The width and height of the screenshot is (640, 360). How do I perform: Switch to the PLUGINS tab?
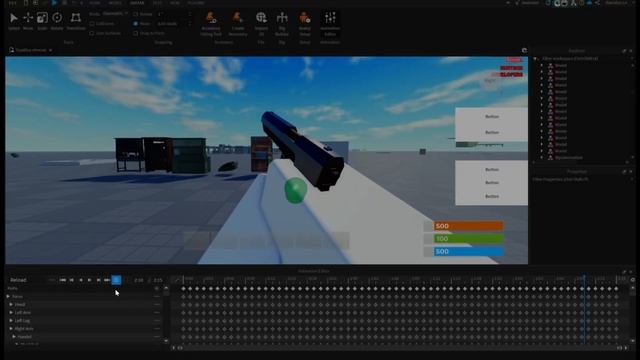196,3
